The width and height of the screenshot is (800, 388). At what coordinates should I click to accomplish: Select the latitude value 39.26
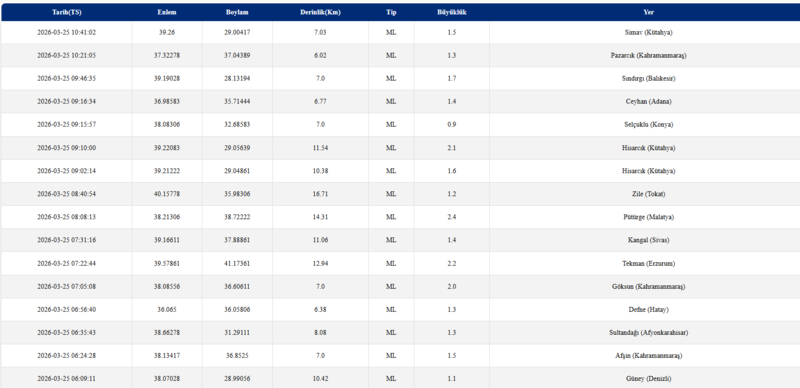(167, 32)
